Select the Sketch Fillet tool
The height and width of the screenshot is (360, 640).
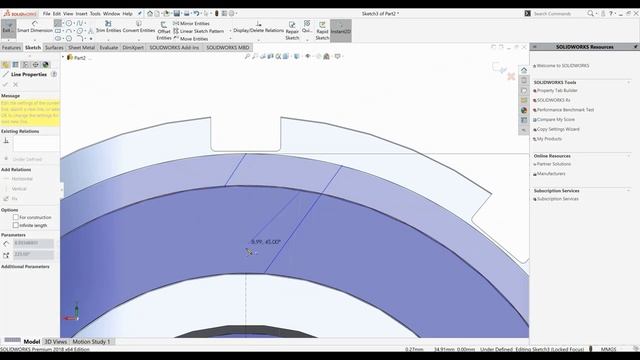(x=80, y=38)
